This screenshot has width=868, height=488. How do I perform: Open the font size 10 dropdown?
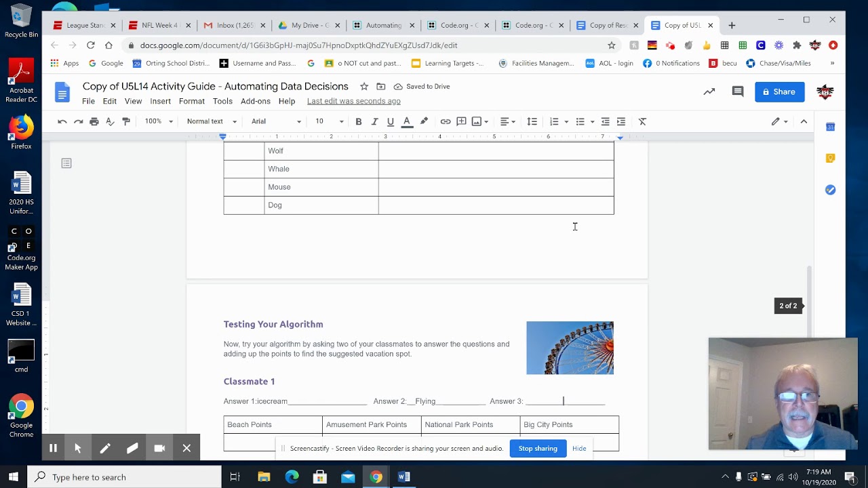pyautogui.click(x=330, y=121)
